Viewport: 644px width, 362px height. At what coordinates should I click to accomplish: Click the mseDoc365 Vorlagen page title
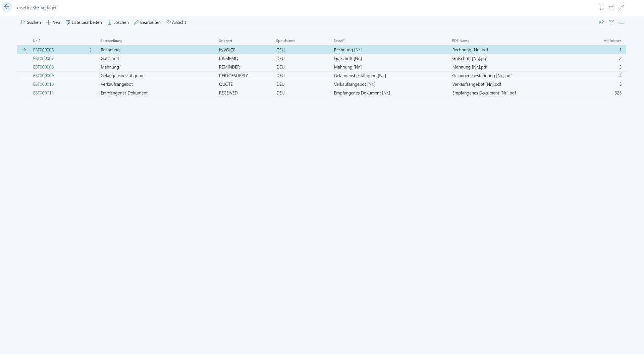[x=37, y=8]
